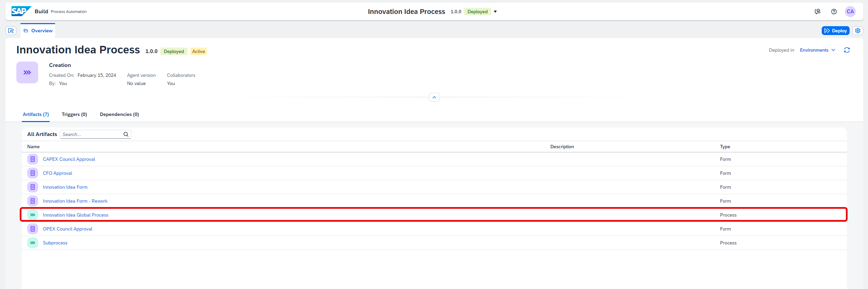Click the Name column header
This screenshot has height=289, width=868.
(33, 147)
